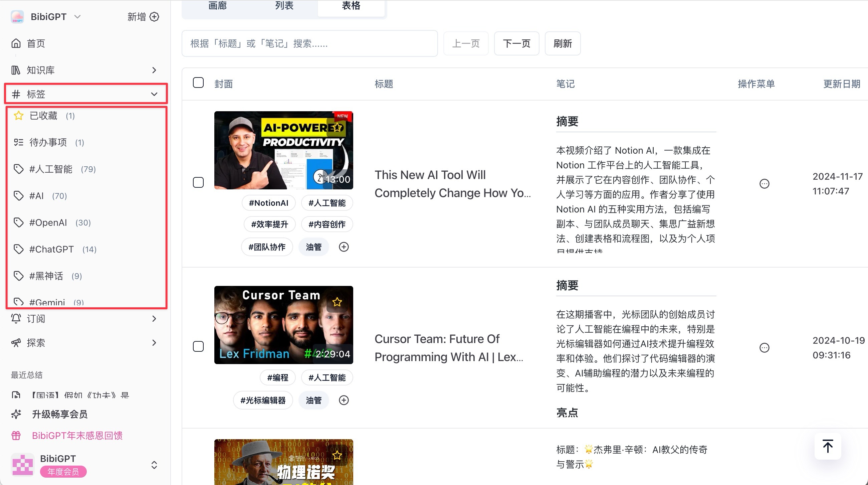The height and width of the screenshot is (485, 868).
Task: Open the BibiGPT workspace dropdown at the top
Action: click(77, 17)
